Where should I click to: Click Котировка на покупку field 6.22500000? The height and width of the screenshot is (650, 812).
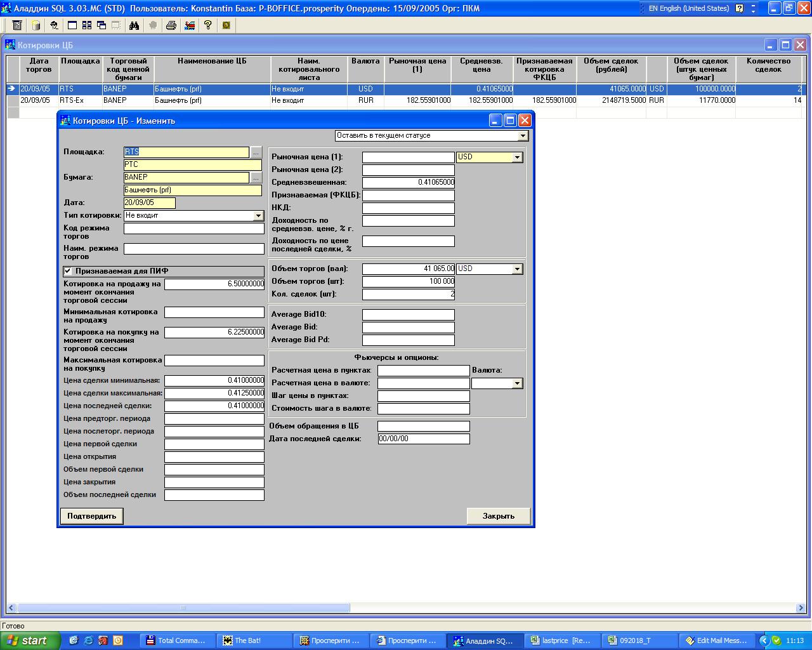coord(214,333)
